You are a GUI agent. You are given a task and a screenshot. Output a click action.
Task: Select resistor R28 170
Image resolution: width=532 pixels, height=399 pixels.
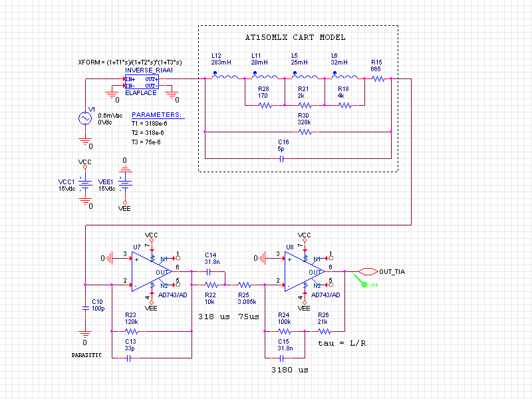pos(265,106)
